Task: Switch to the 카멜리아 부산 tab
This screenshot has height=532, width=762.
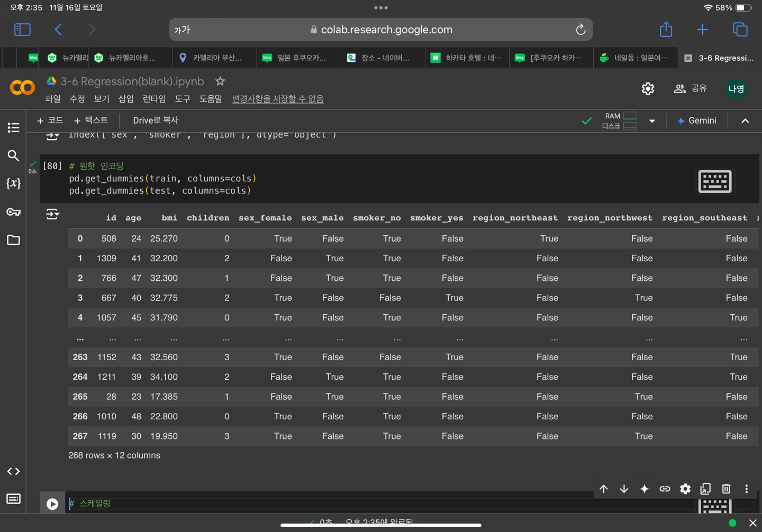Action: pos(214,58)
